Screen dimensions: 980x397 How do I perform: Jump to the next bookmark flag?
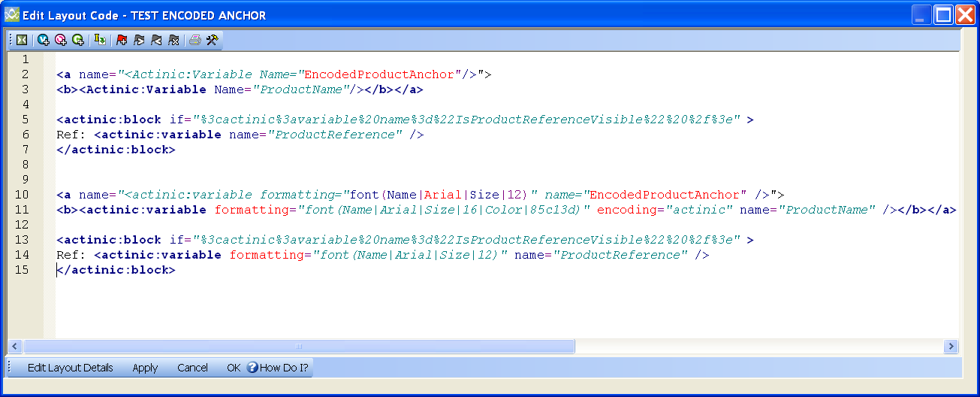point(139,41)
